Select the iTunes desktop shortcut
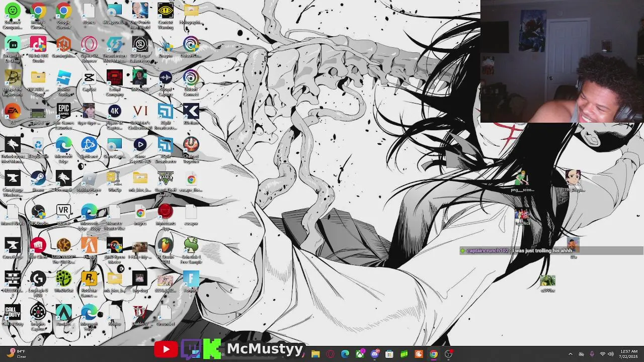Screen dimensions: 644x362 click(89, 14)
